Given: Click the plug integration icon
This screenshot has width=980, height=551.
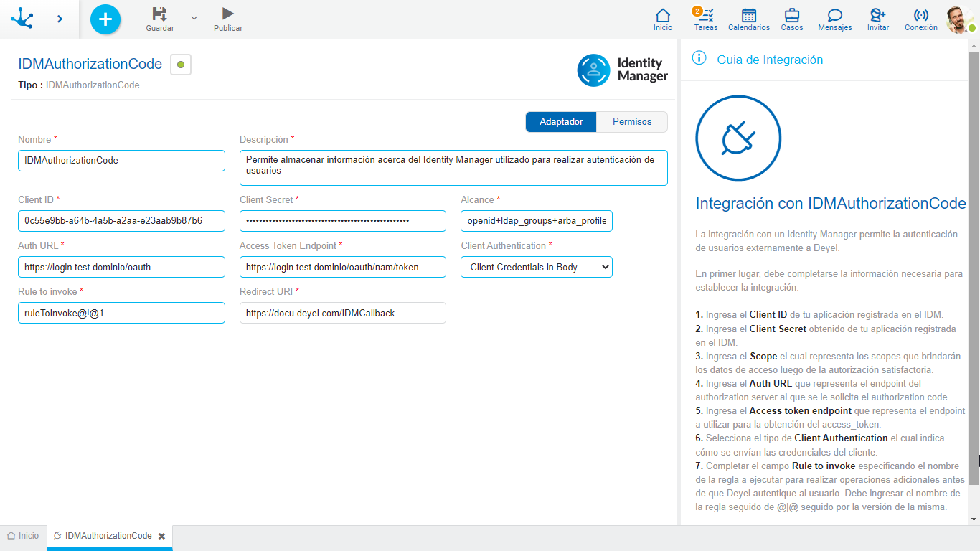Looking at the screenshot, I should [x=738, y=138].
